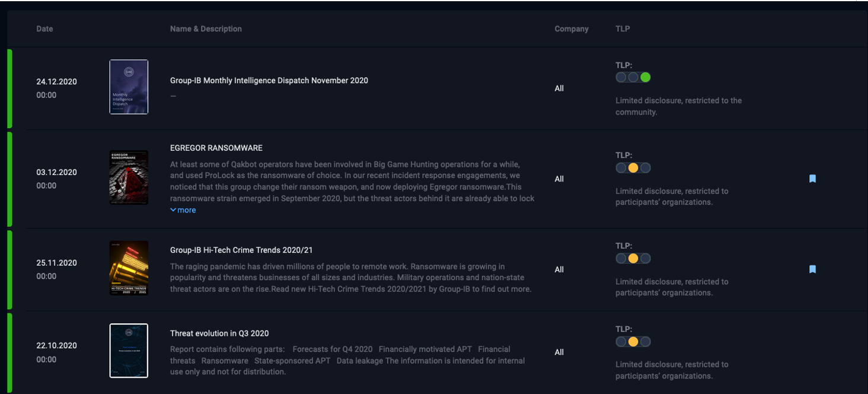Click bookmark icon for Hi-Tech Crime Trends report
This screenshot has height=394, width=868.
pyautogui.click(x=812, y=269)
